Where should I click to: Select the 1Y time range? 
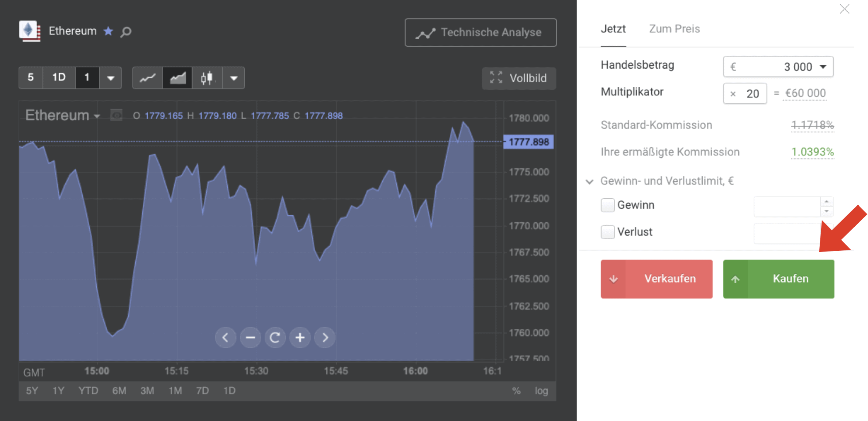(x=58, y=391)
